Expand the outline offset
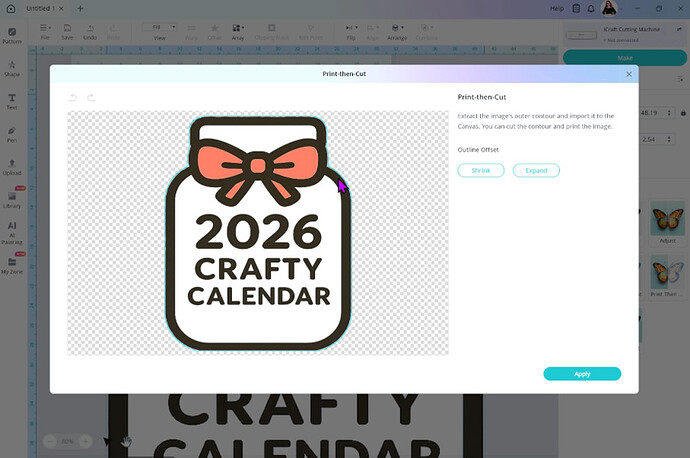Viewport: 690px width, 458px height. 536,170
